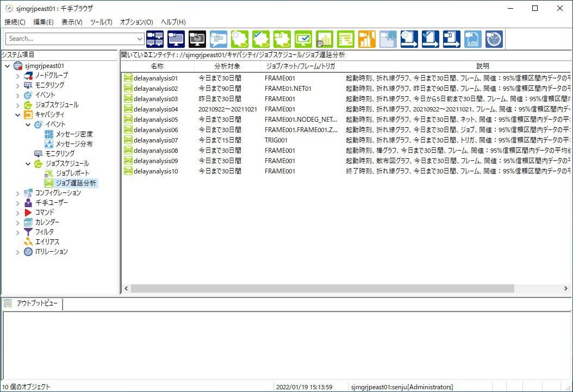Open the 編集(E) menu
This screenshot has height=392, width=573.
43,22
